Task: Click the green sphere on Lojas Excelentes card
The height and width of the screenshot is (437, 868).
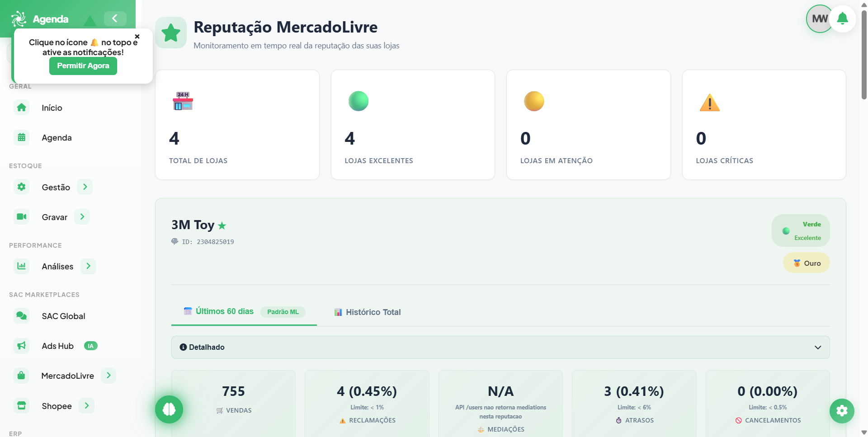Action: pos(359,101)
